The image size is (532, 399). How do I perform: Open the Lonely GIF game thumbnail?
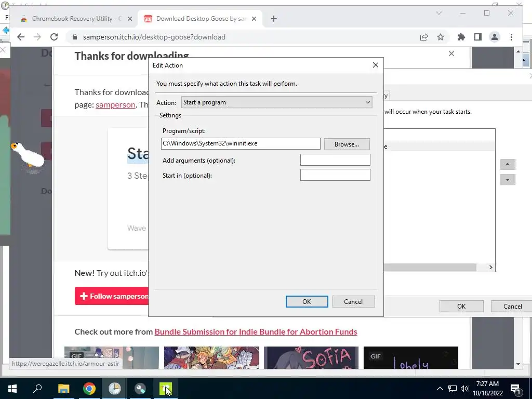point(411,357)
